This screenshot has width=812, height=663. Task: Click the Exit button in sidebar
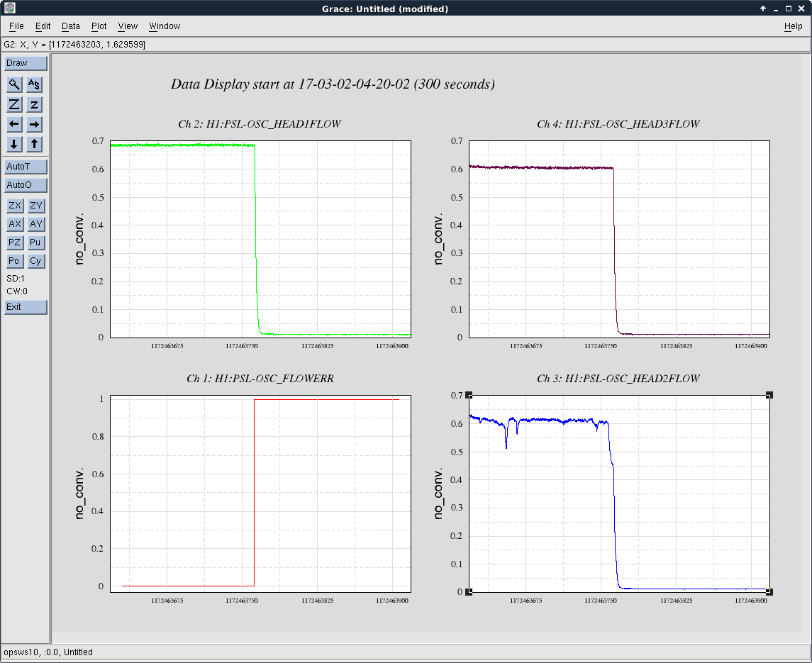(x=26, y=307)
